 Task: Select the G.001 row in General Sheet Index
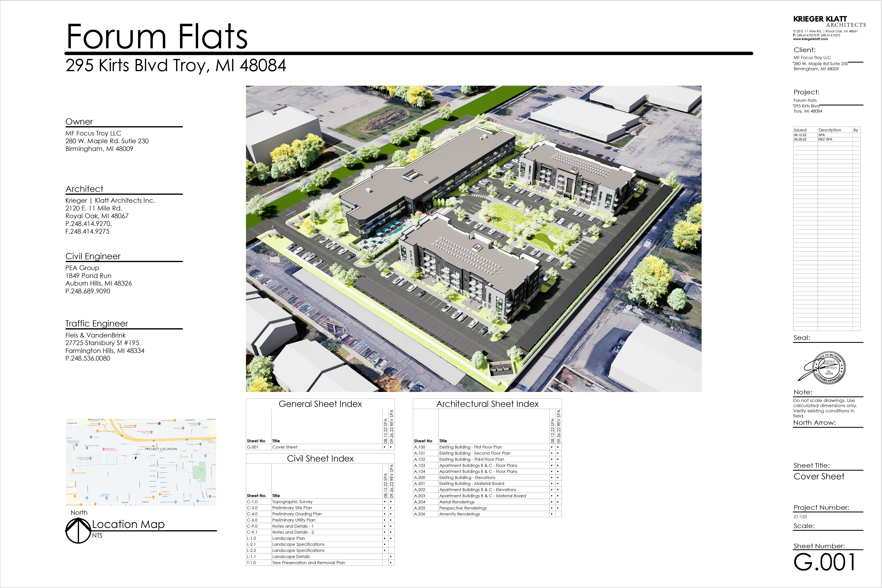pos(320,447)
